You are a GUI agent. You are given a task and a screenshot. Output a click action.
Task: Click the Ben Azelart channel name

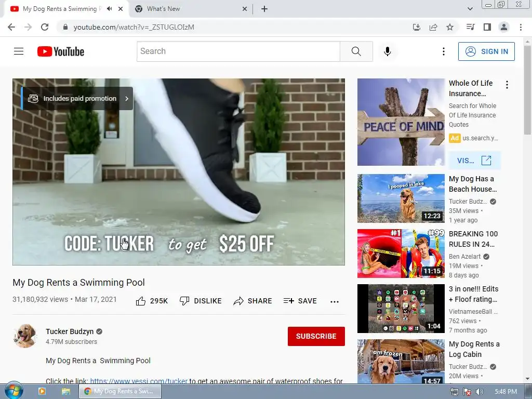coord(465,257)
